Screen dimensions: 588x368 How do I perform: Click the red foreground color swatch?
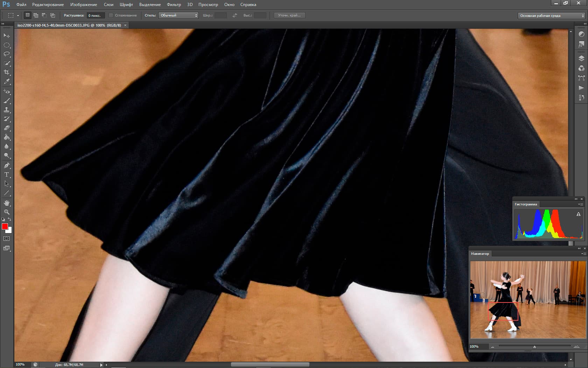5,226
